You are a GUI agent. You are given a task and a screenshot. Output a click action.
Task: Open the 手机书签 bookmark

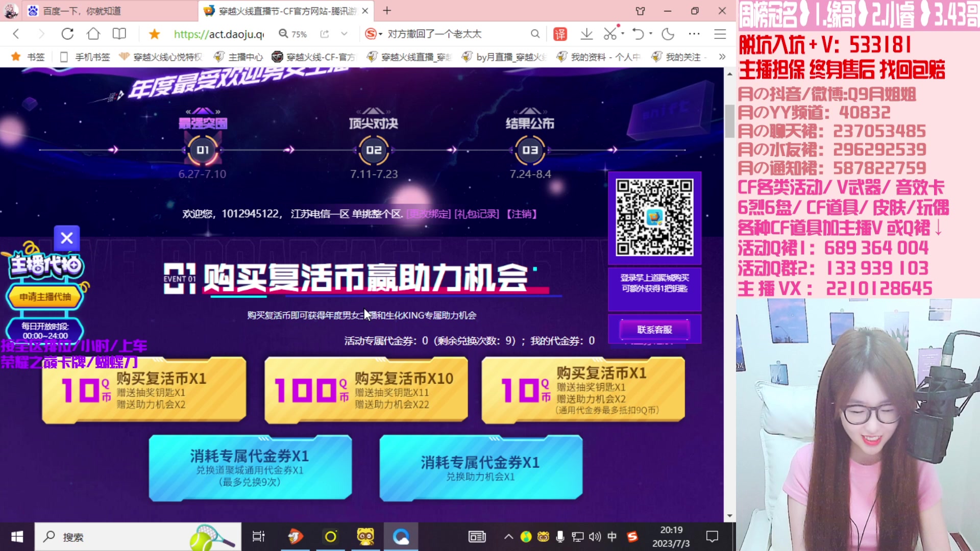pos(85,57)
